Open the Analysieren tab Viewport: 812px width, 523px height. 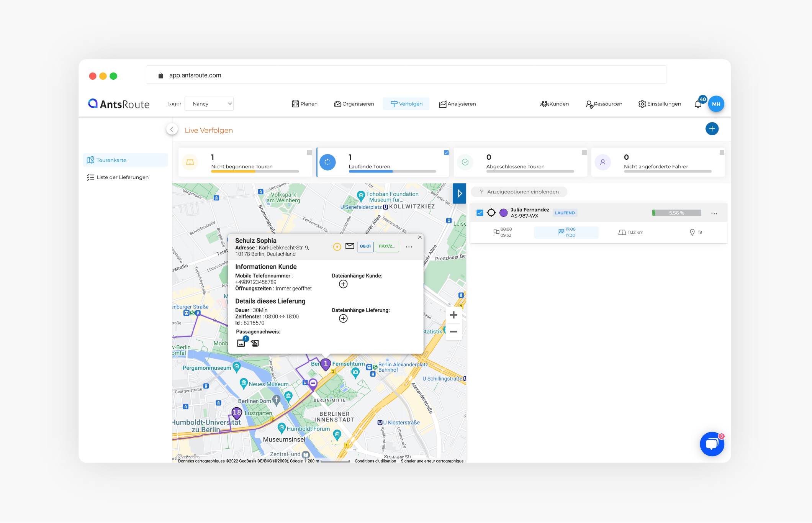pos(457,104)
